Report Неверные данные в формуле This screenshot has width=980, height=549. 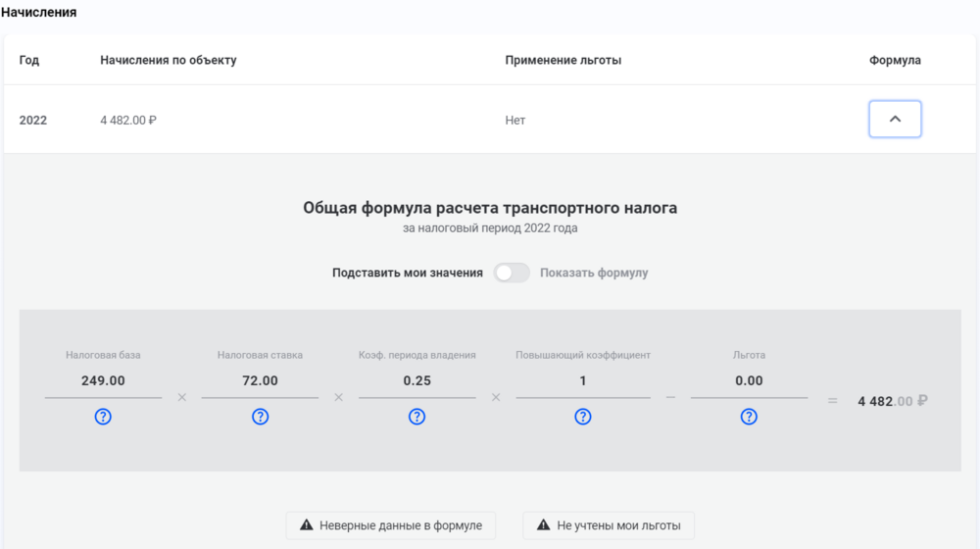tap(391, 525)
